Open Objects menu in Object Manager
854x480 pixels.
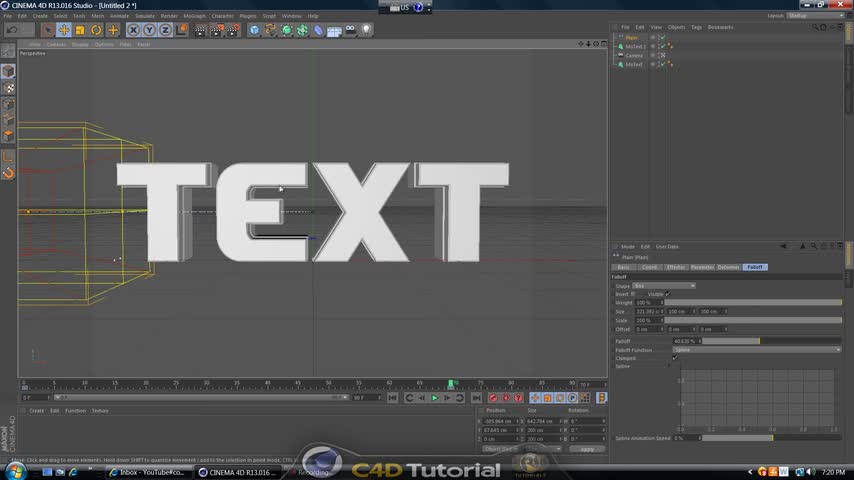click(676, 27)
